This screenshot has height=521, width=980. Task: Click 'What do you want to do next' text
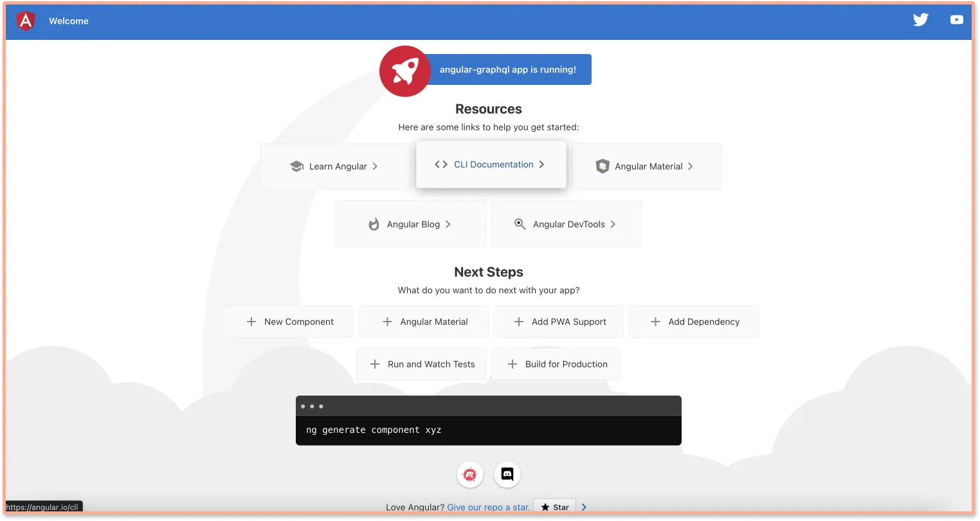489,290
